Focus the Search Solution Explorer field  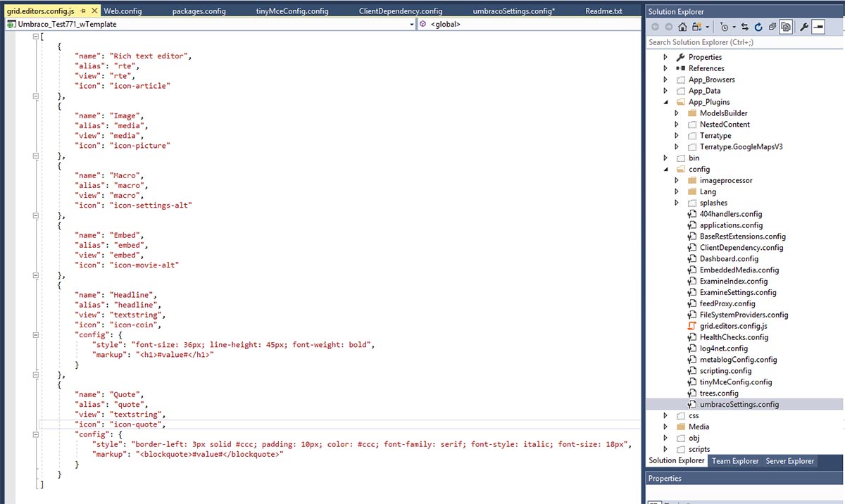point(744,43)
